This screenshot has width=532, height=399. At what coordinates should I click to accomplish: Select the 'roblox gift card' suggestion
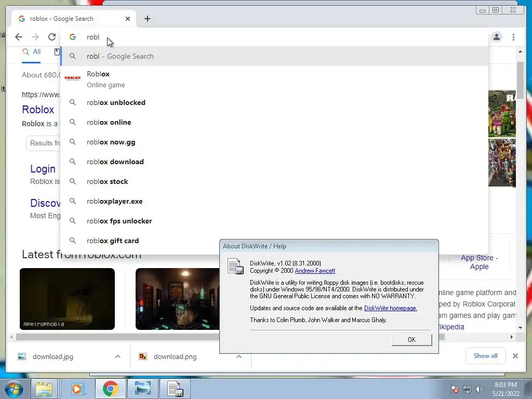[x=274, y=241]
